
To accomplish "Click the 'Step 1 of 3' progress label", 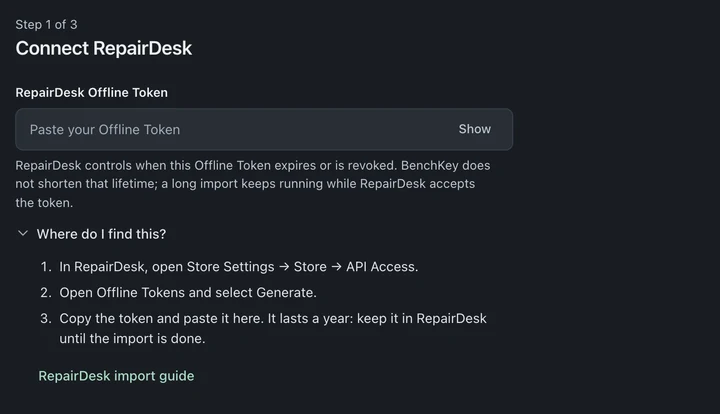I will 46,24.
